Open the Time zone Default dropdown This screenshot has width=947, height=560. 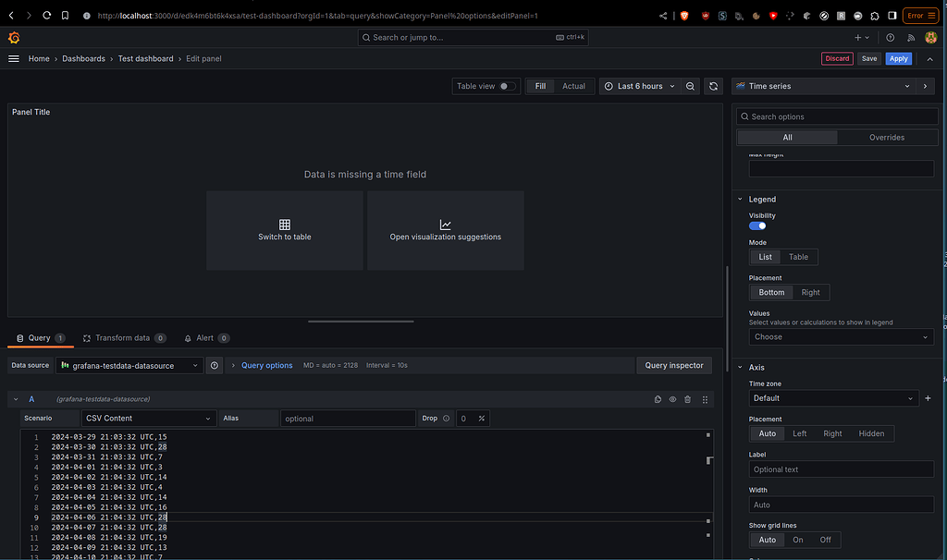coord(833,397)
